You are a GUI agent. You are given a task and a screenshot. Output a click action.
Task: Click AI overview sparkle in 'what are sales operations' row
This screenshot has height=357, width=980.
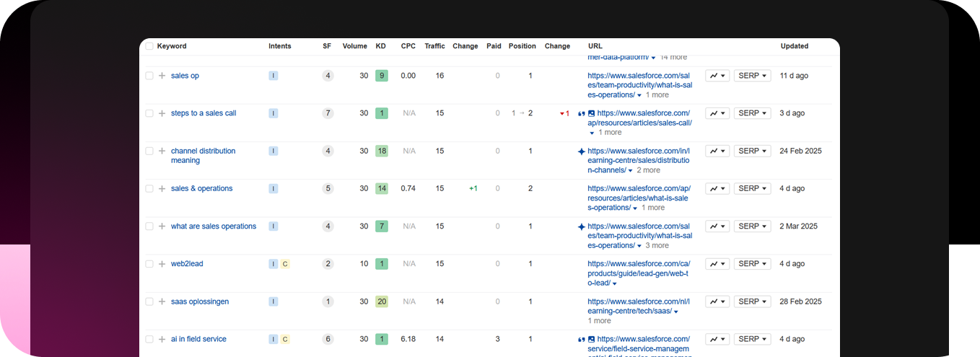pos(582,226)
